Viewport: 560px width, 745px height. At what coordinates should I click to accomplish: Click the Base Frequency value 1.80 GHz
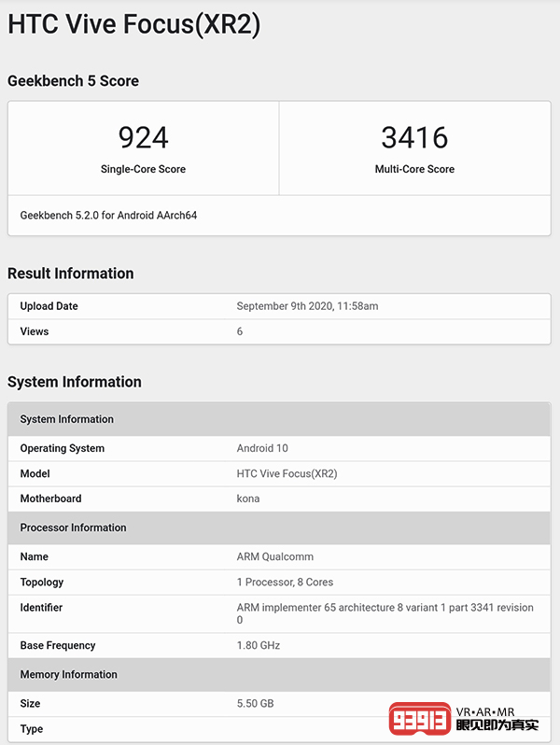pyautogui.click(x=259, y=645)
